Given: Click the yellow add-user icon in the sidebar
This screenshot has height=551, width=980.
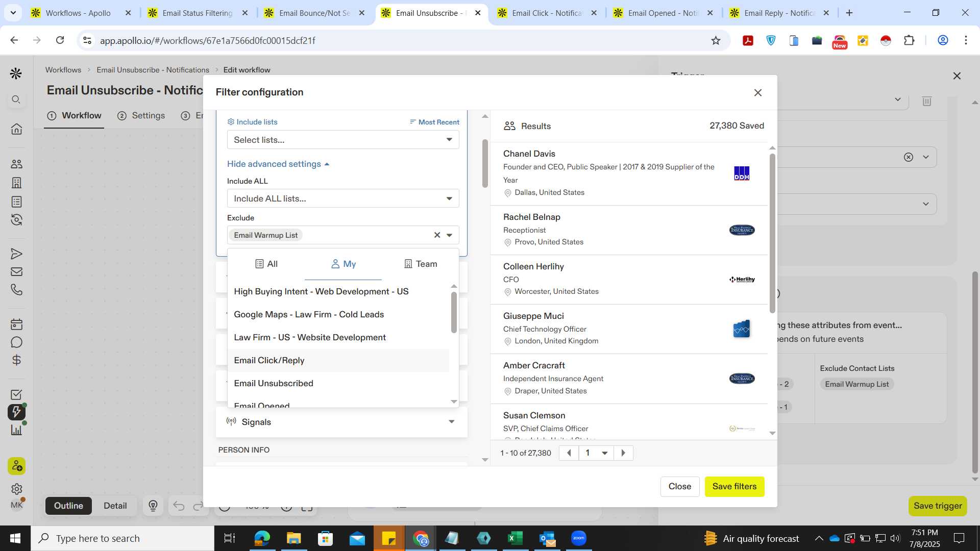Looking at the screenshot, I should pos(16,466).
